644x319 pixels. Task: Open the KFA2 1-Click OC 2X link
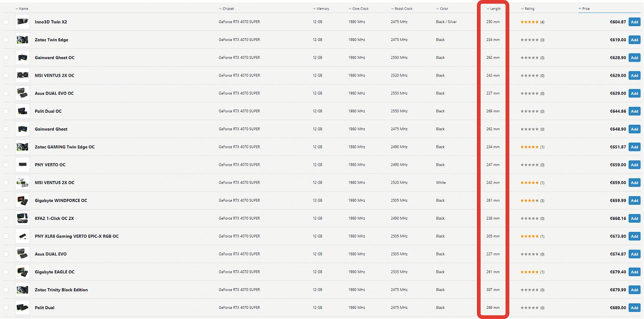point(54,218)
